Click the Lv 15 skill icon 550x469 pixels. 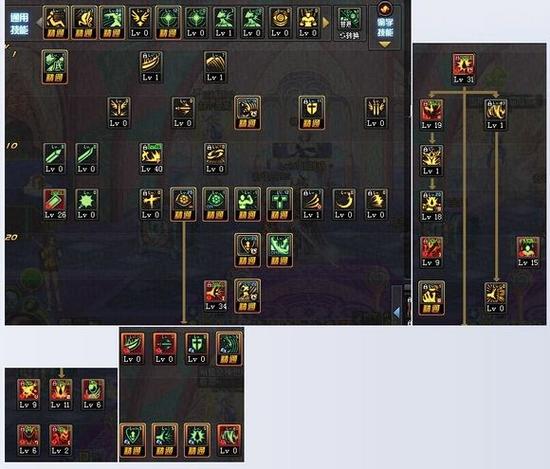[528, 252]
